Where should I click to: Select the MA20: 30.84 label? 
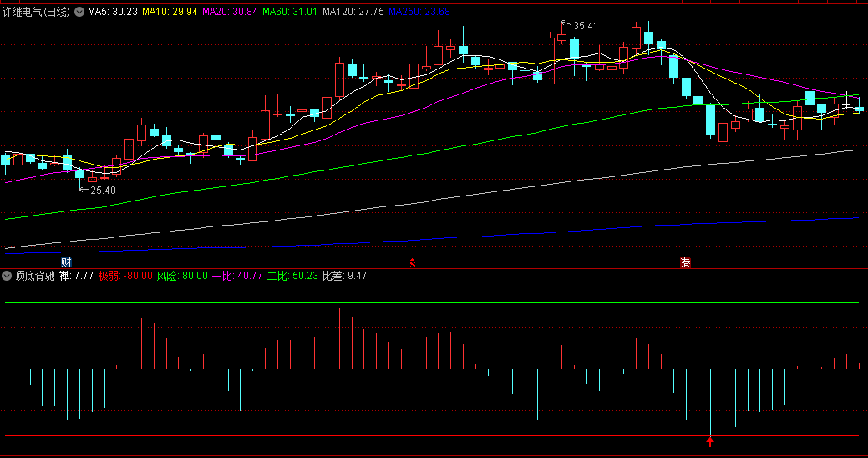coord(230,12)
